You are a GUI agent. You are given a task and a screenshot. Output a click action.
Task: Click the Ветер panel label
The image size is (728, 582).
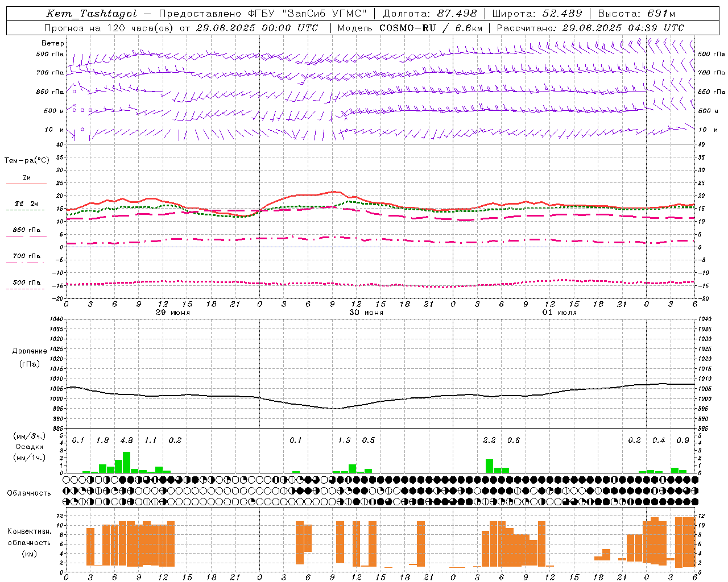[x=53, y=43]
